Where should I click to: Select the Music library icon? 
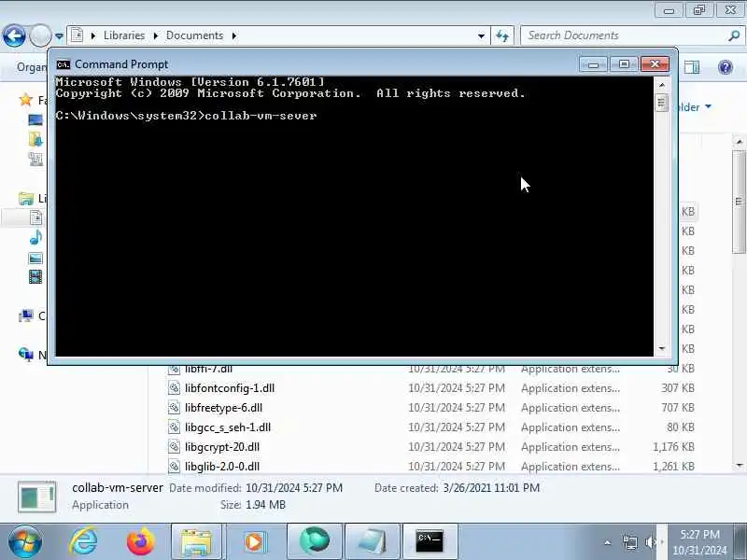pyautogui.click(x=35, y=237)
